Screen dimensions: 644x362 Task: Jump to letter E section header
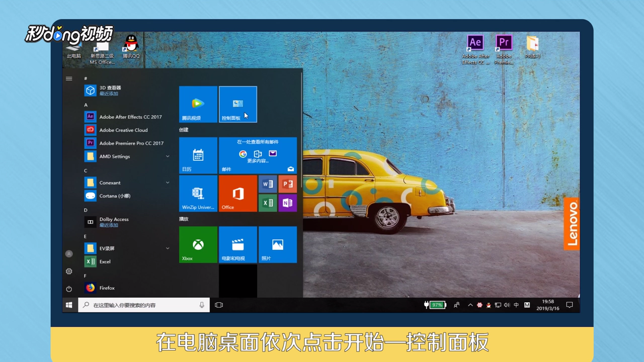pyautogui.click(x=86, y=236)
